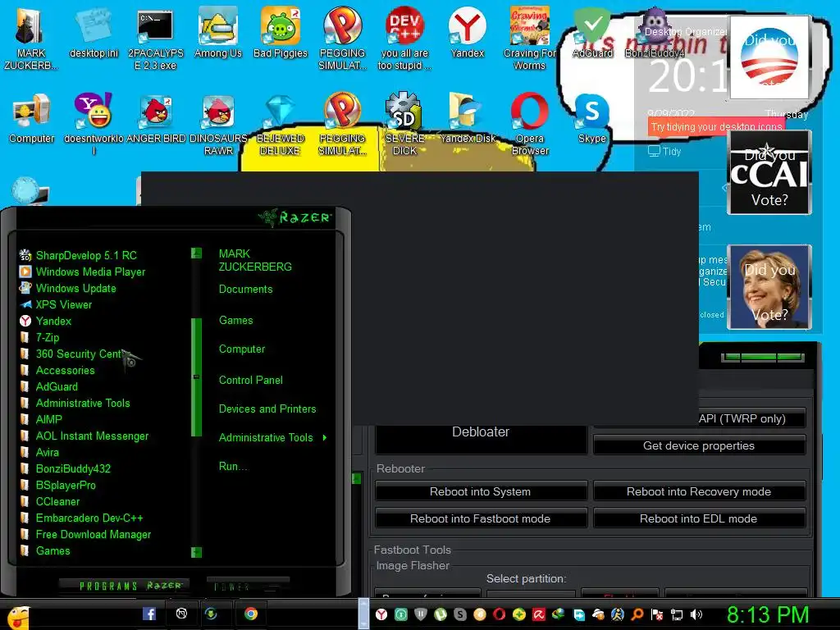Click Reboot into System button
The image size is (840, 630).
481,492
